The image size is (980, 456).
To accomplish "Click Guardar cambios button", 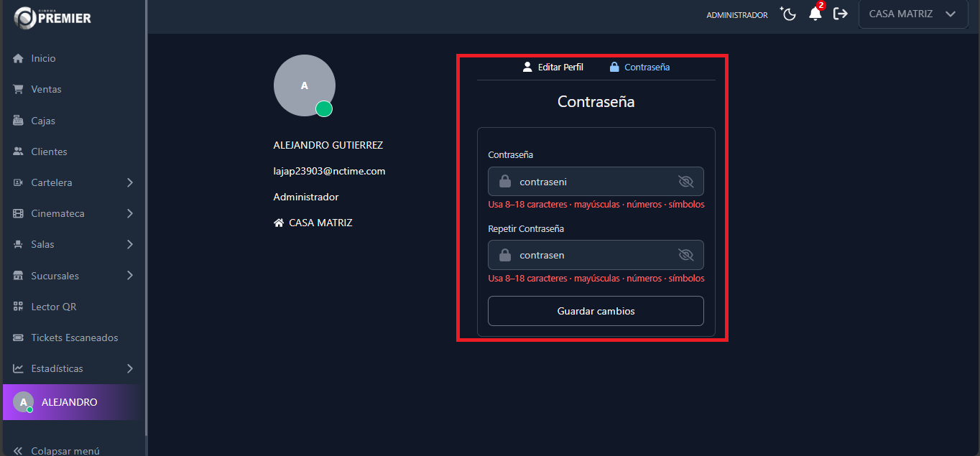I will pyautogui.click(x=596, y=311).
